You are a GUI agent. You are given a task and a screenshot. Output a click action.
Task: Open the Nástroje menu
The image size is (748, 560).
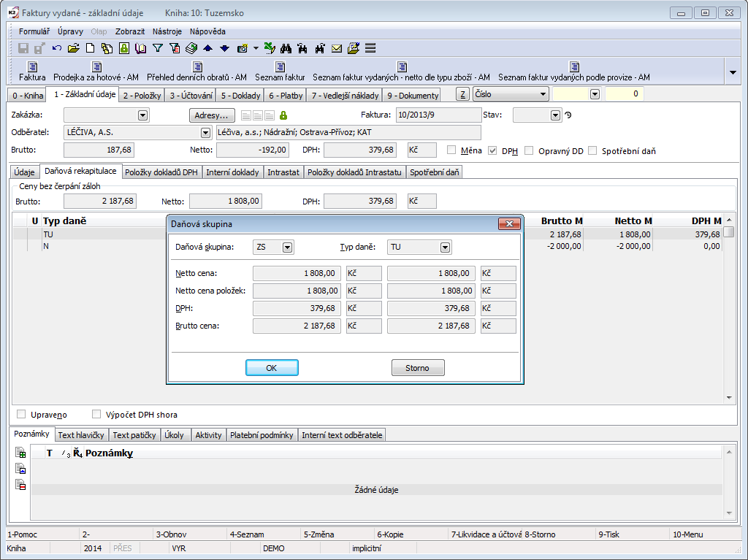(167, 31)
